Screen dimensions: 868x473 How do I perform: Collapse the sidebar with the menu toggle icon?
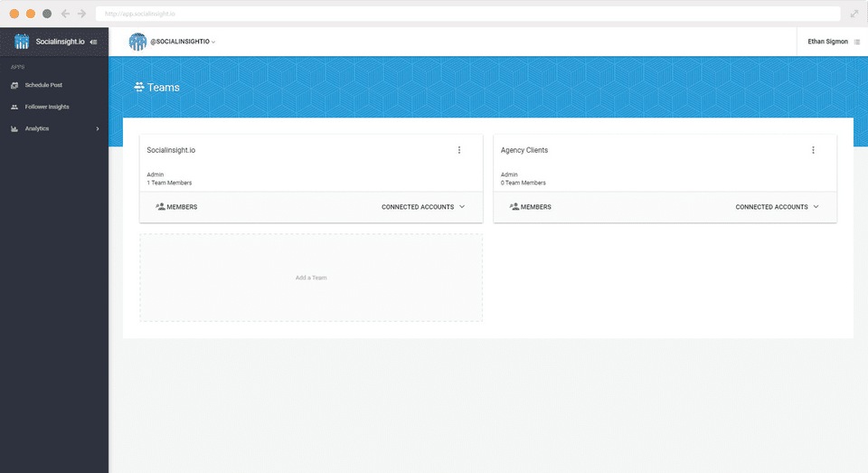(x=93, y=43)
